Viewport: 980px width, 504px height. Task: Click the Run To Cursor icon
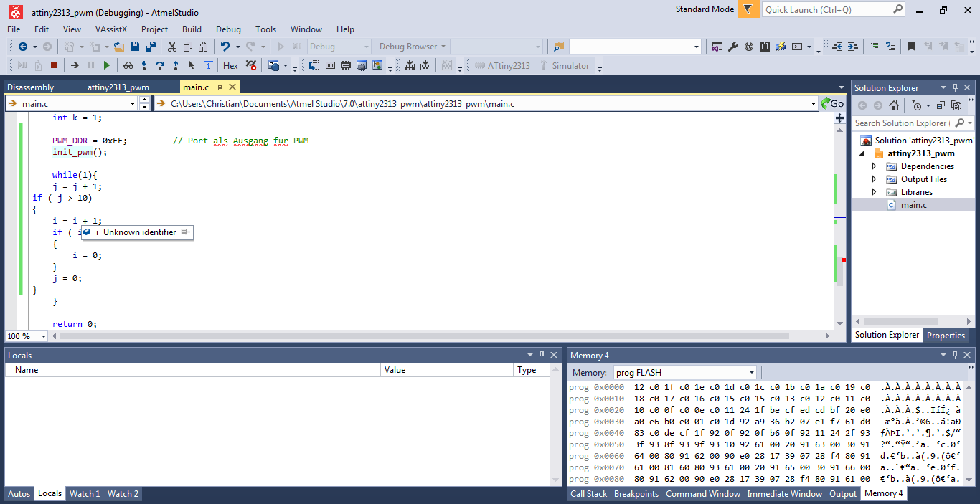[x=192, y=65]
